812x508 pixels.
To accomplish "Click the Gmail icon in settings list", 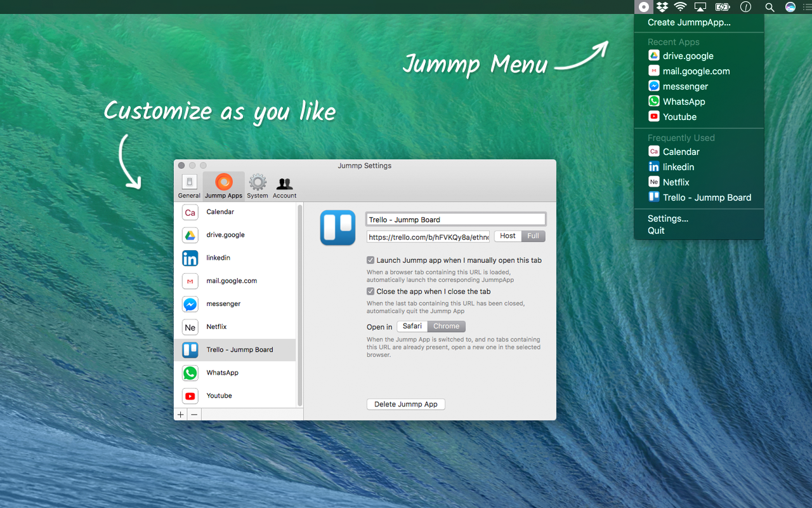I will tap(190, 281).
